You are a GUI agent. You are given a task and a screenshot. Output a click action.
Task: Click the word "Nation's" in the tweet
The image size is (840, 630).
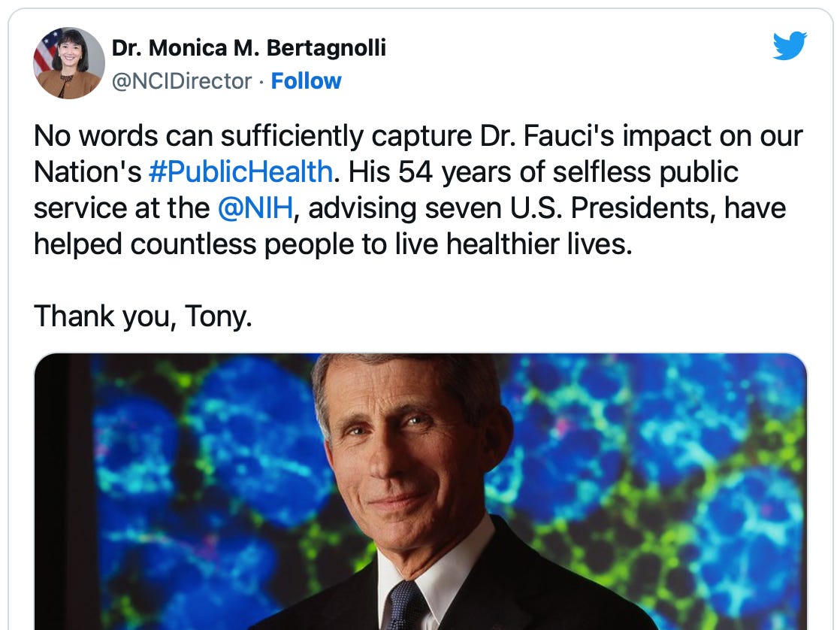click(87, 172)
